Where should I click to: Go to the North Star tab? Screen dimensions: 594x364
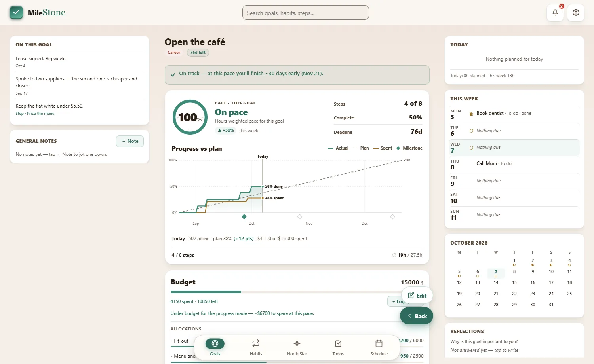pyautogui.click(x=297, y=347)
